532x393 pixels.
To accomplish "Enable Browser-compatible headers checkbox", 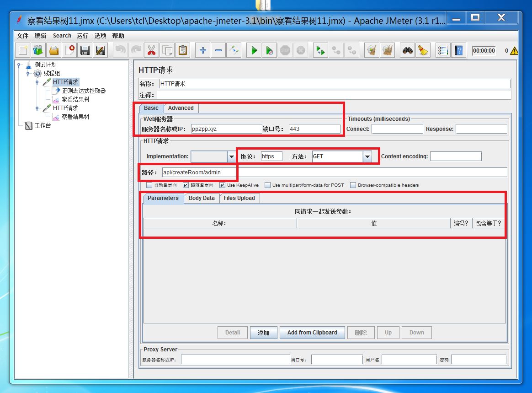I will pos(353,185).
